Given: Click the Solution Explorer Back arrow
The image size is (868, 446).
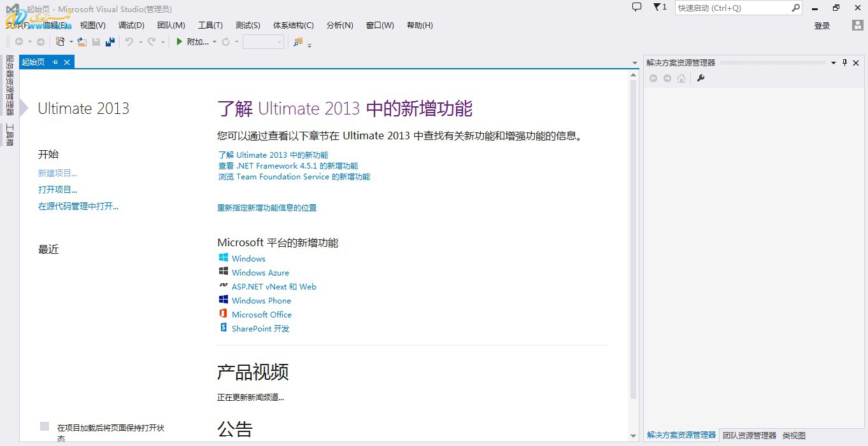Looking at the screenshot, I should click(653, 78).
